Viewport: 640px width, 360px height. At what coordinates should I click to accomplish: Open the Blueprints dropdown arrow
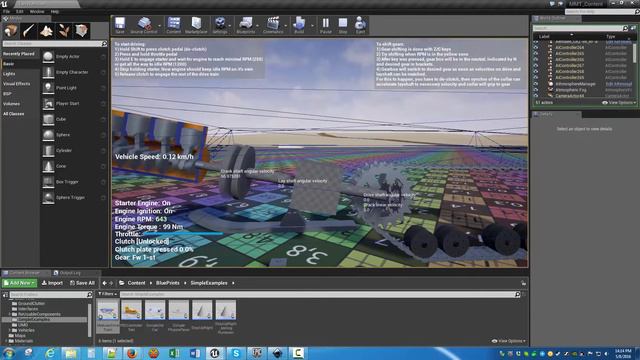tap(258, 25)
